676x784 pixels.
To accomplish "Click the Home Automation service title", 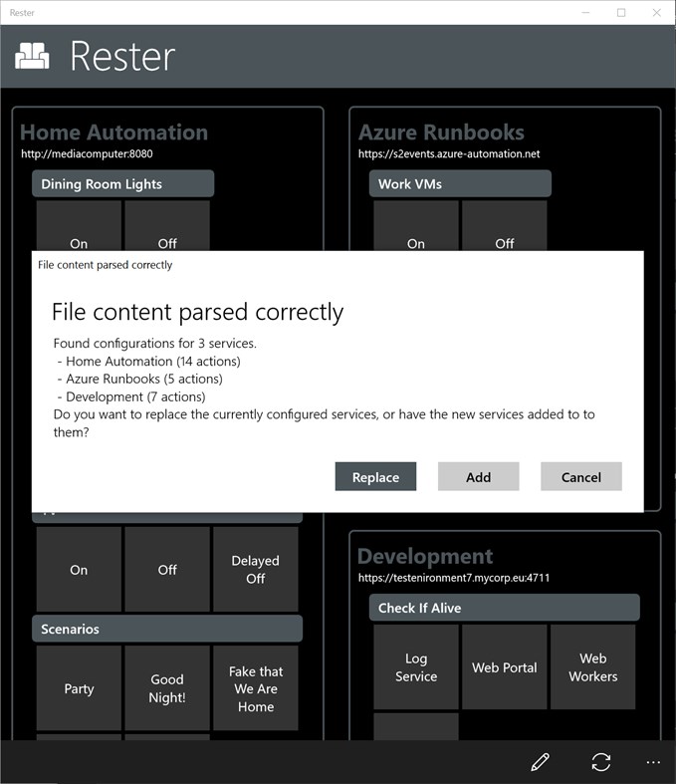I will (113, 132).
